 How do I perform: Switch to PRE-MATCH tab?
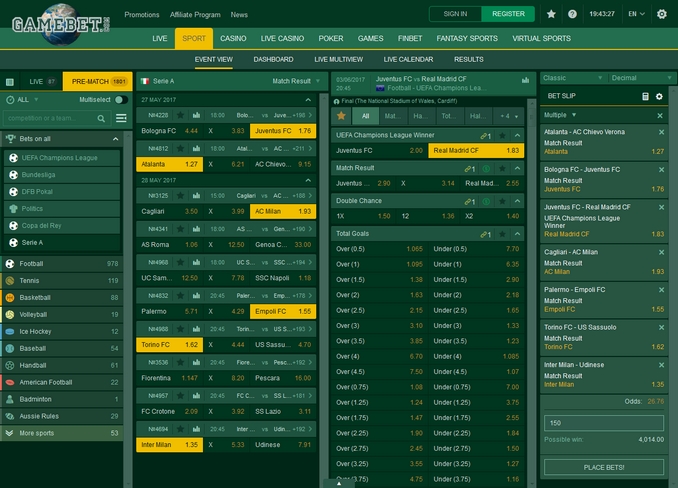pyautogui.click(x=98, y=81)
